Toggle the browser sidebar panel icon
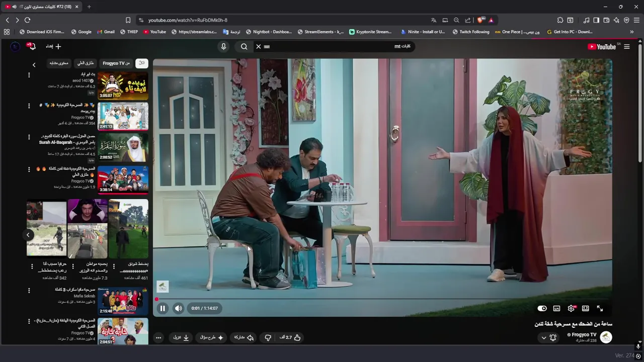Viewport: 644px width, 362px height. tap(596, 20)
